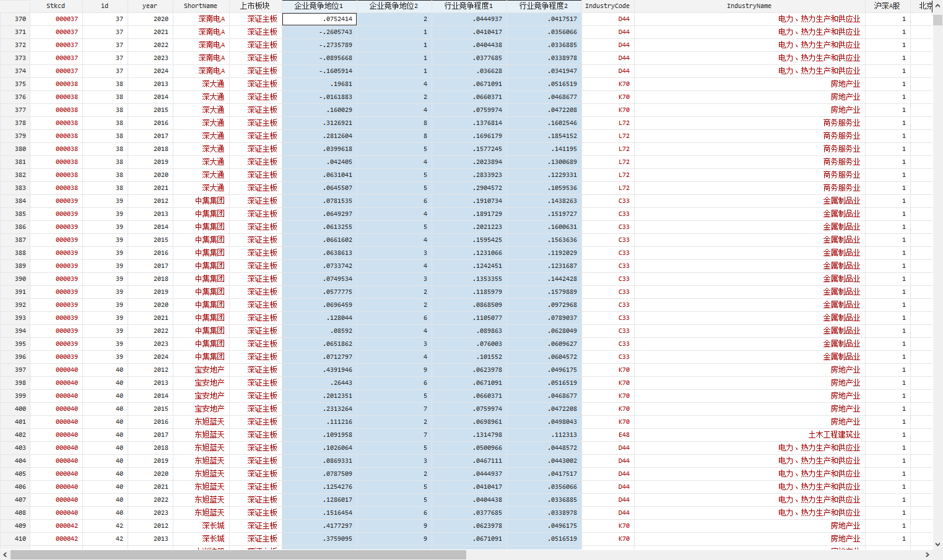
Task: Select the 上市板块 column header
Action: (255, 6)
